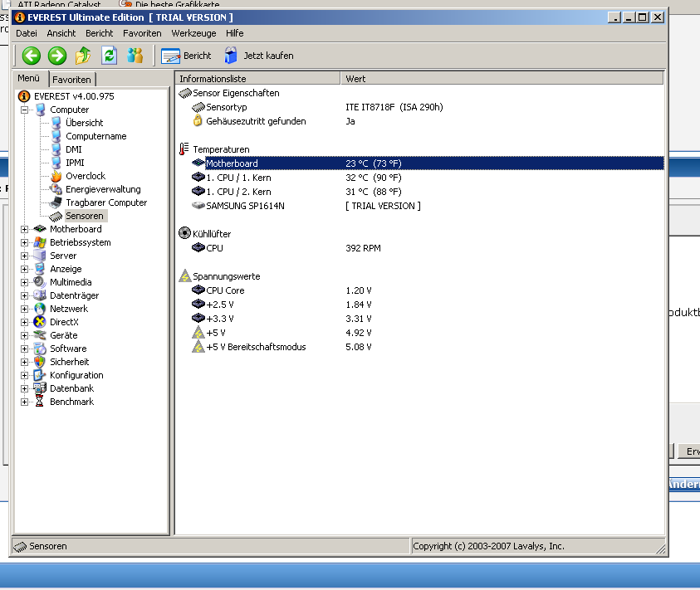The height and width of the screenshot is (590, 700).
Task: Collapse the Computer tree node
Action: pos(25,110)
